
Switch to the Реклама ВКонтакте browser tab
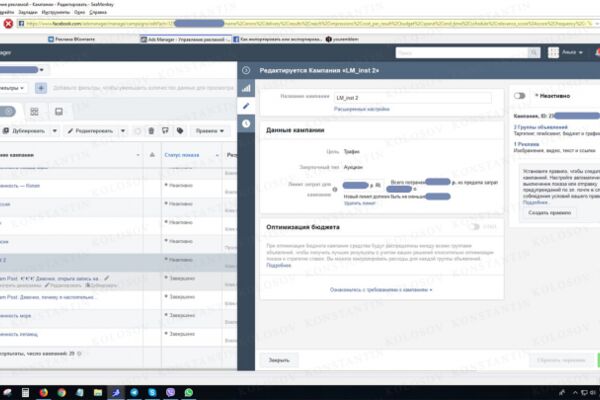pyautogui.click(x=72, y=39)
